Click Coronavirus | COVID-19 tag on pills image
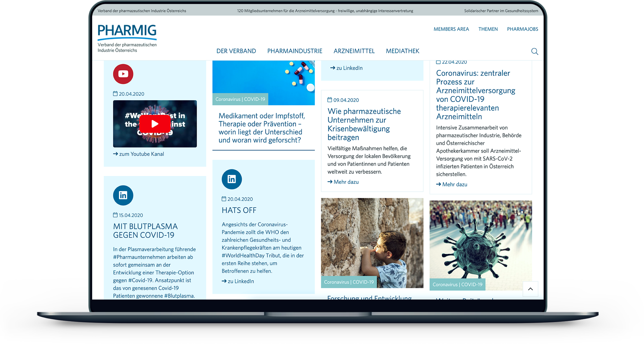This screenshot has height=344, width=644. pos(240,99)
